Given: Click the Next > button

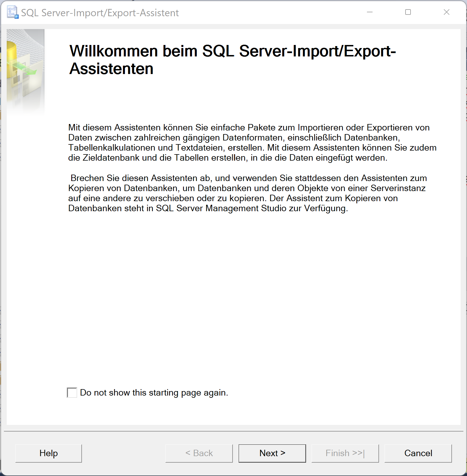Looking at the screenshot, I should pos(272,453).
